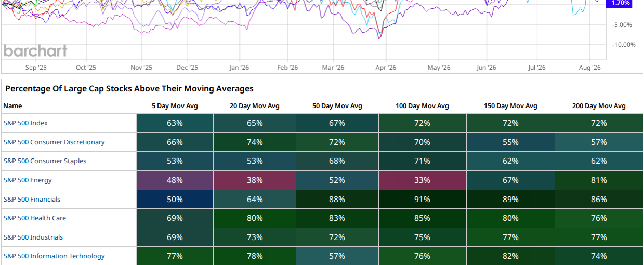Select Consumer Staples 50 Day cell 68%
This screenshot has width=644, height=265.
pos(337,161)
